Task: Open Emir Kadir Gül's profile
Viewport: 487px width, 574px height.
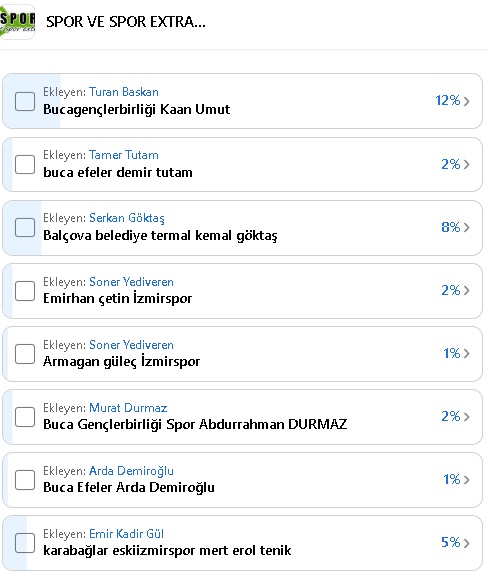Action: click(126, 534)
